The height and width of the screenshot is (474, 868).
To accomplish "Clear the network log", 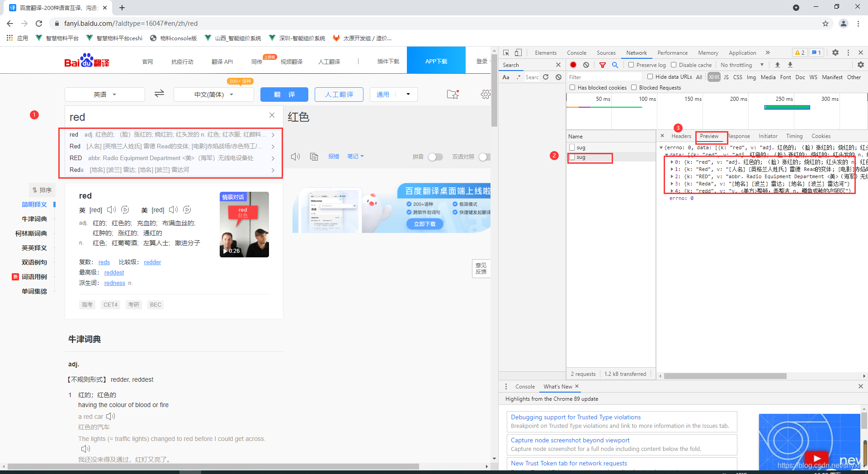I will point(586,65).
